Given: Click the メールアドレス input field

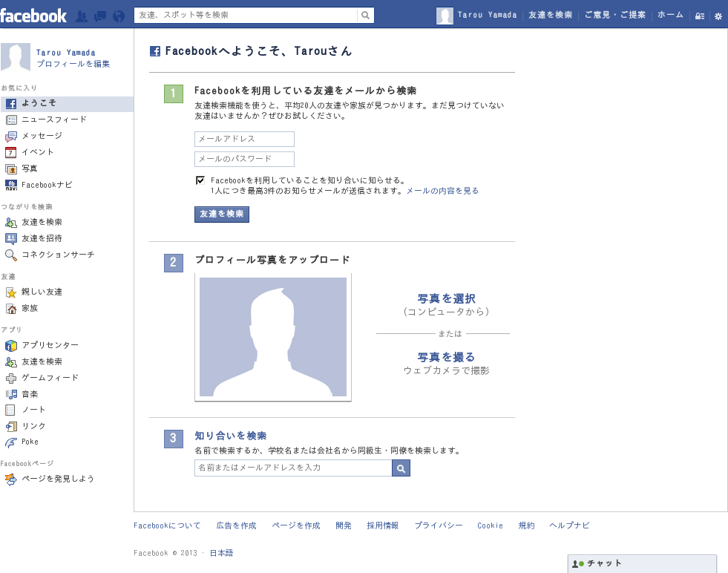Looking at the screenshot, I should (x=244, y=139).
